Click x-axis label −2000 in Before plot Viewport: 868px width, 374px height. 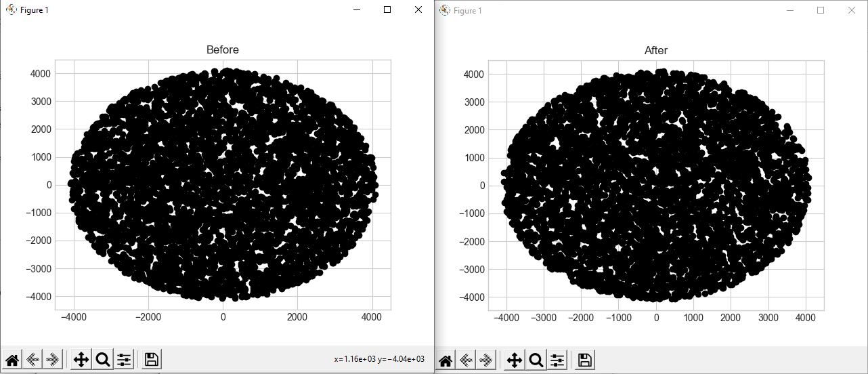[x=148, y=317]
